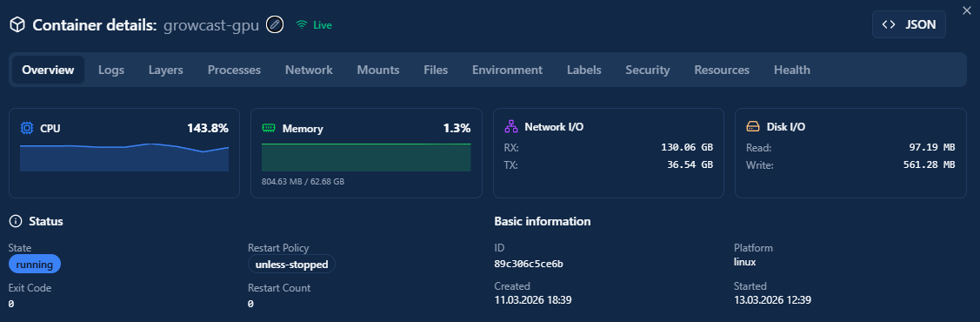Viewport: 980px width, 322px height.
Task: View the Labels tab
Action: point(583,70)
